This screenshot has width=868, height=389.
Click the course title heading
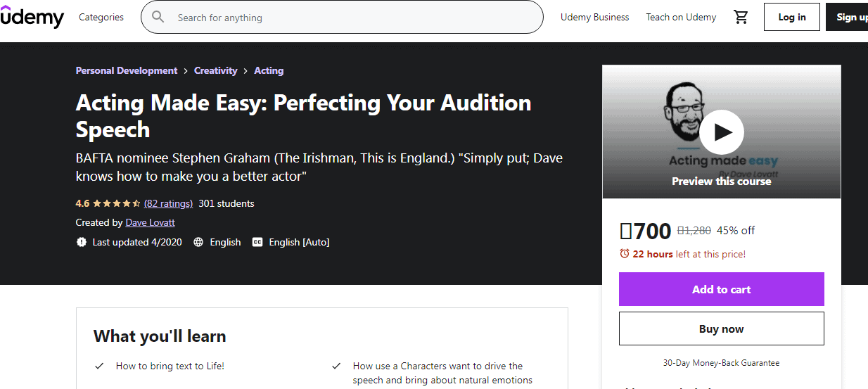(x=303, y=116)
